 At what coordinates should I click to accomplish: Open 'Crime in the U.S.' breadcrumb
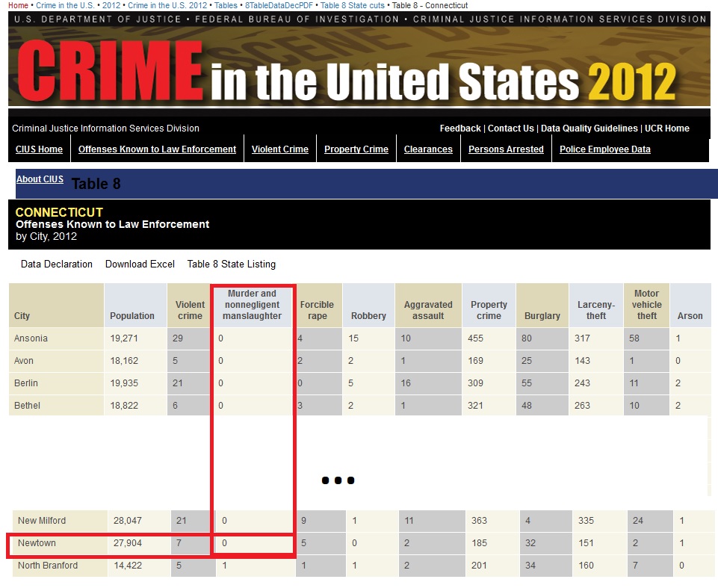click(65, 5)
